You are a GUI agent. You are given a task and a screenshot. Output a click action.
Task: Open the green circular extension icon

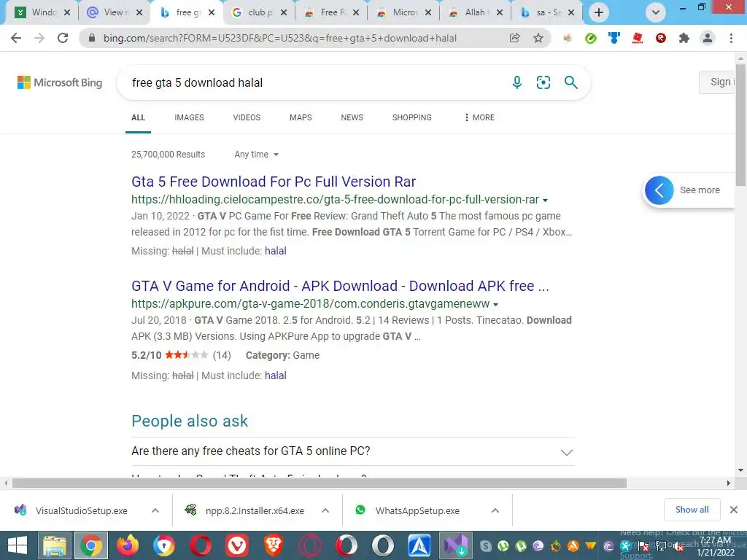coord(590,38)
